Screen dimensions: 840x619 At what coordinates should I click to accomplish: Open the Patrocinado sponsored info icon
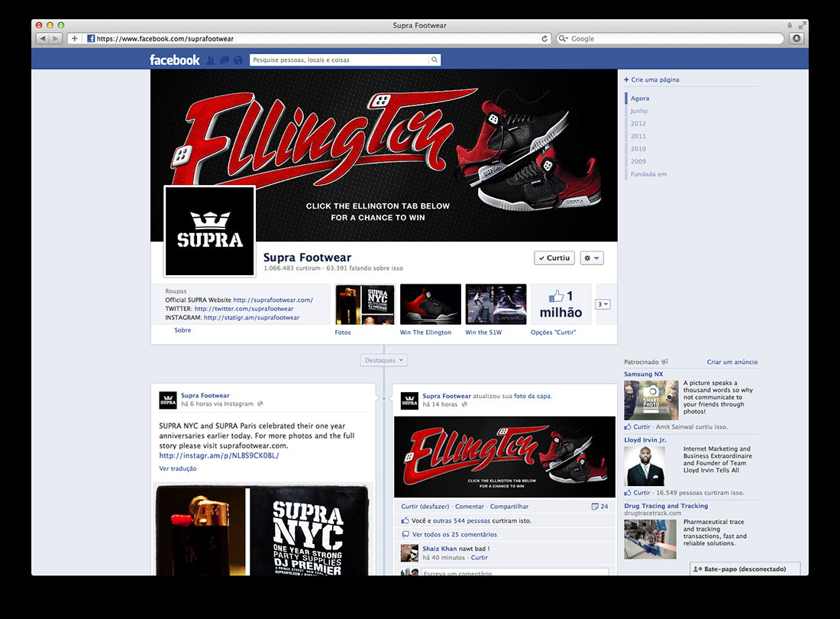pos(665,361)
